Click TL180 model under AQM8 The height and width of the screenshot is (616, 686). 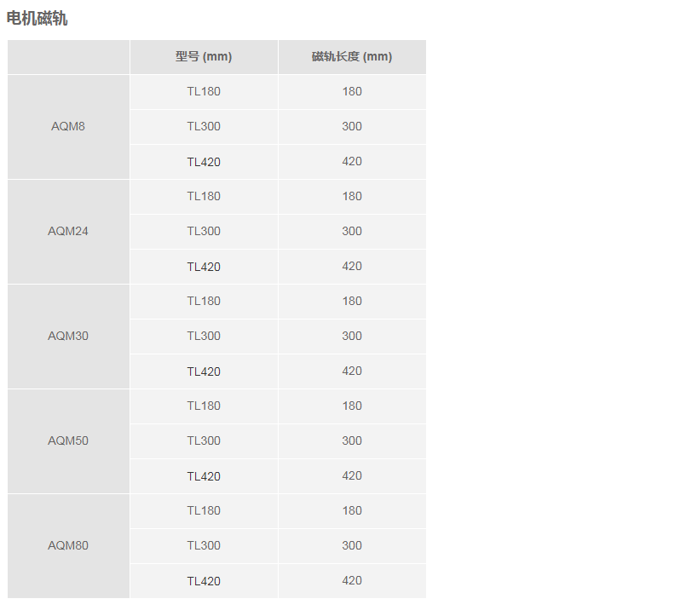click(204, 92)
